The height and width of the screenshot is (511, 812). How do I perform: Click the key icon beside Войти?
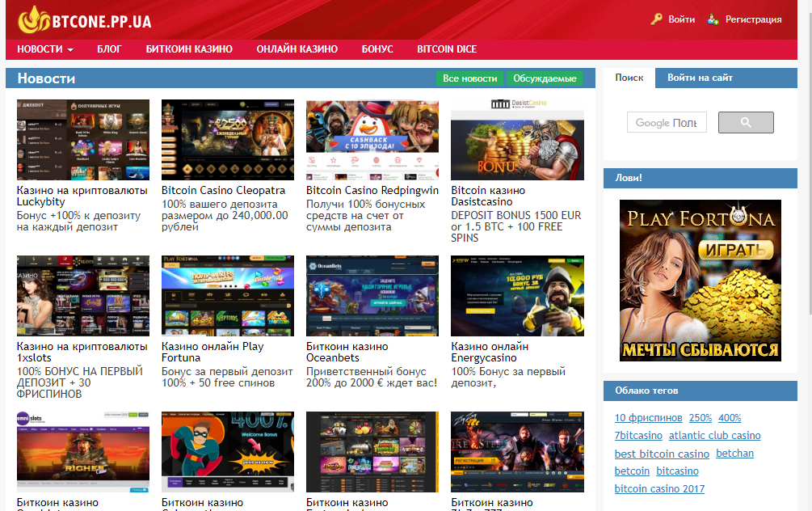pos(656,19)
